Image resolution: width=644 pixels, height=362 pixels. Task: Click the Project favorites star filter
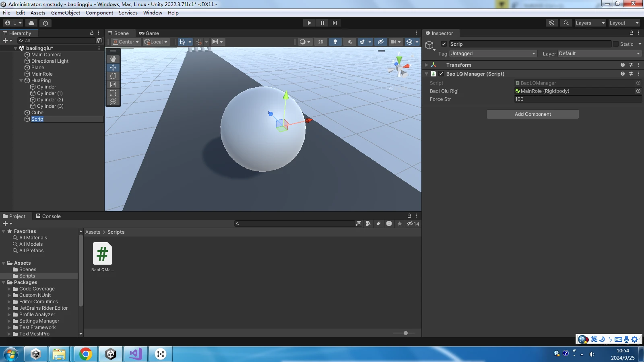[400, 224]
